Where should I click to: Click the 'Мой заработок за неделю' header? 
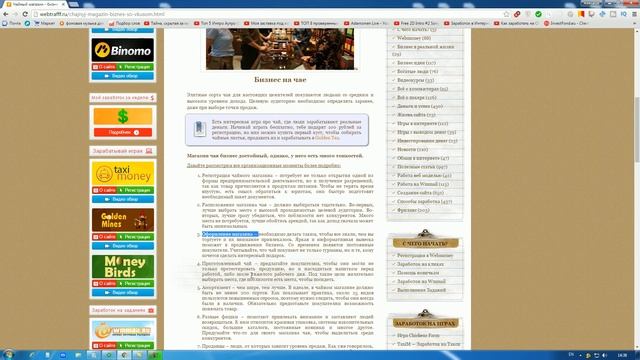point(123,98)
